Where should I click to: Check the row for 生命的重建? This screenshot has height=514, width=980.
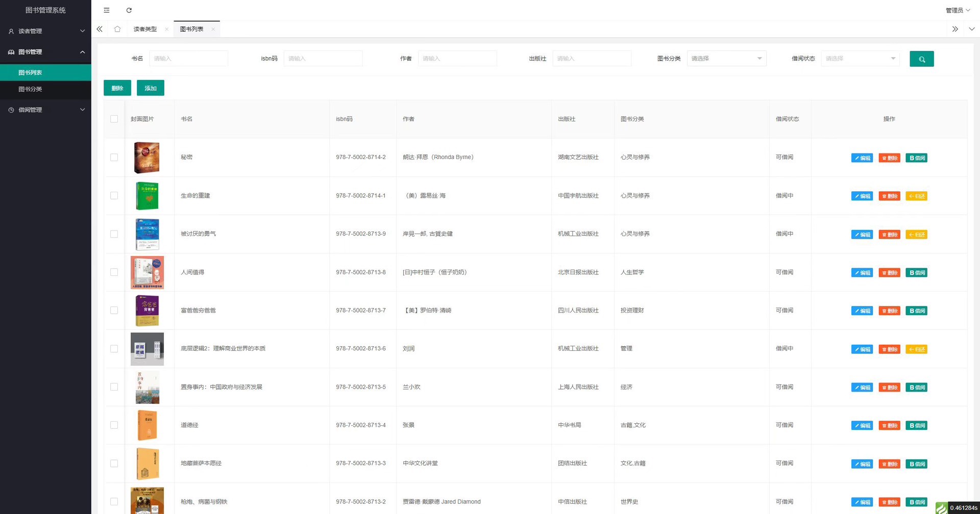(x=114, y=196)
